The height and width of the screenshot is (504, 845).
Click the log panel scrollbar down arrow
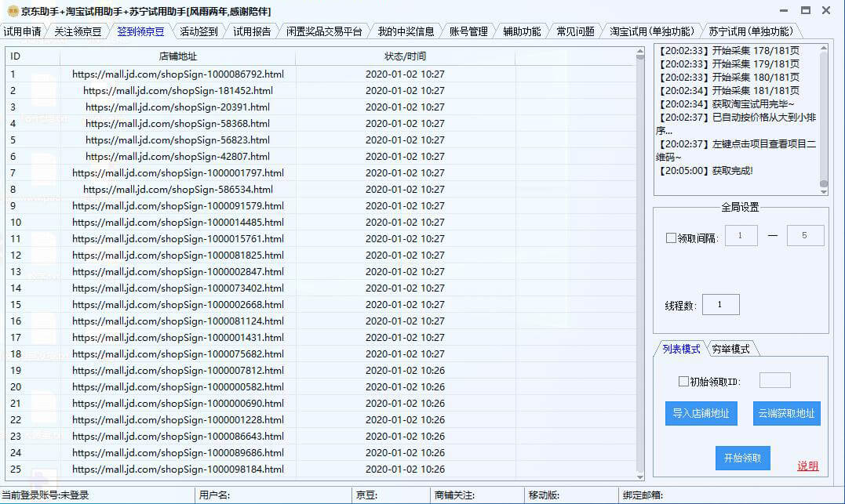tap(824, 192)
